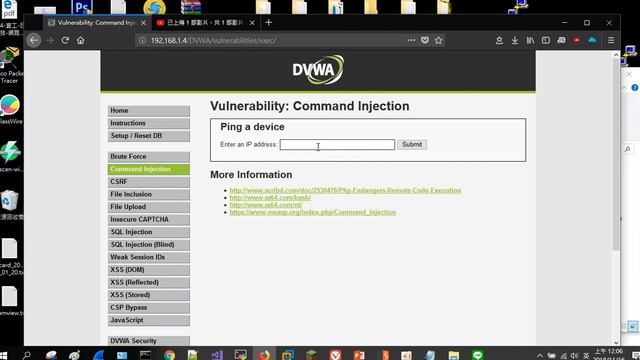This screenshot has height=360, width=640.
Task: Open LINE from the taskbar
Action: coord(478,355)
